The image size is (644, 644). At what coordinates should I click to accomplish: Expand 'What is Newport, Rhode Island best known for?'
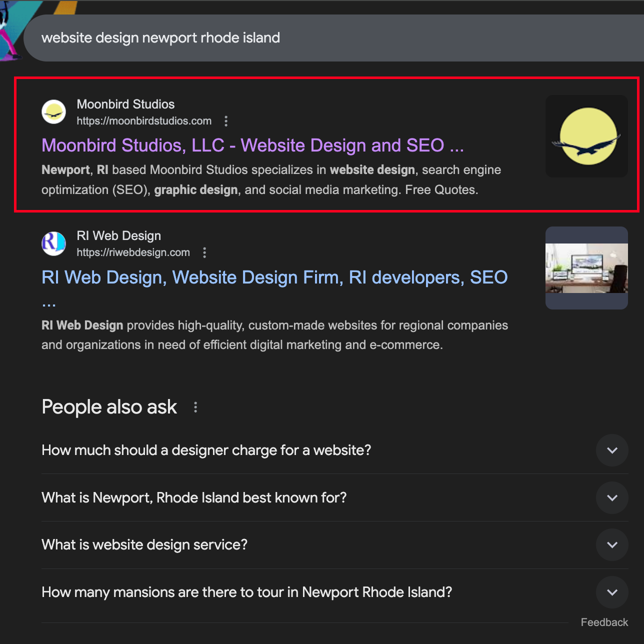[x=612, y=497]
